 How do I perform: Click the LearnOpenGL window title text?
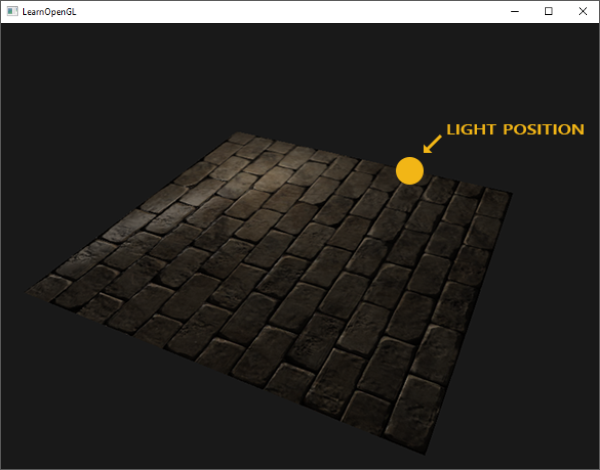[x=49, y=12]
